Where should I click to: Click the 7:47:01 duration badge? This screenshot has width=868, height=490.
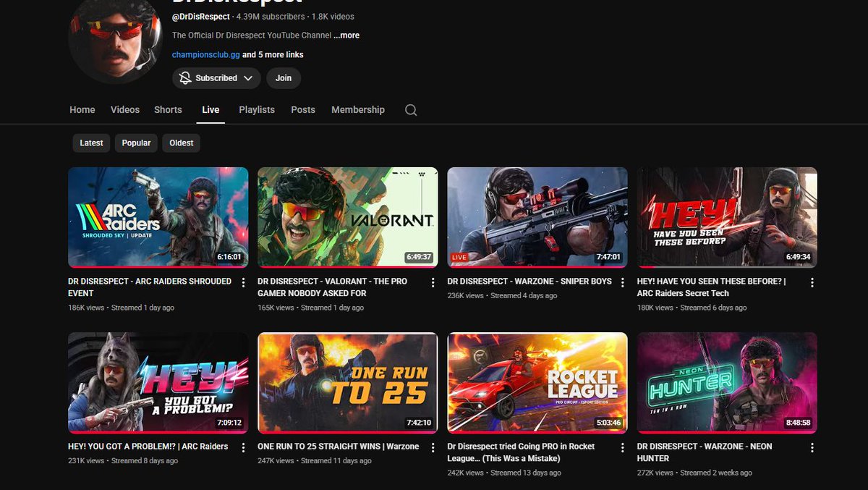click(608, 257)
